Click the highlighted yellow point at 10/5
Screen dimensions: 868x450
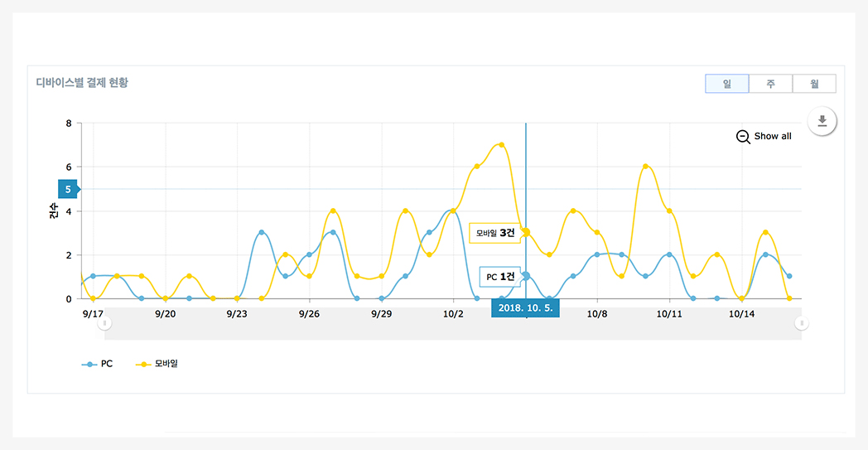(526, 232)
